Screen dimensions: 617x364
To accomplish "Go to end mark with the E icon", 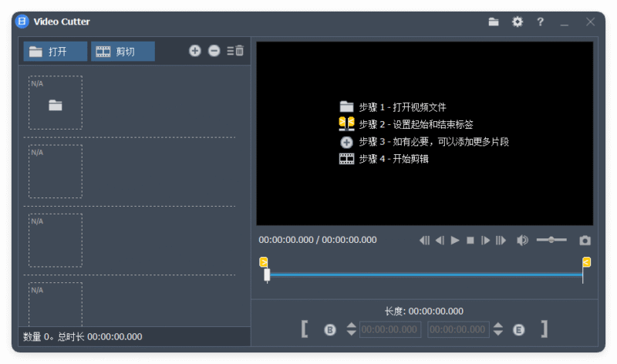I will tap(518, 330).
